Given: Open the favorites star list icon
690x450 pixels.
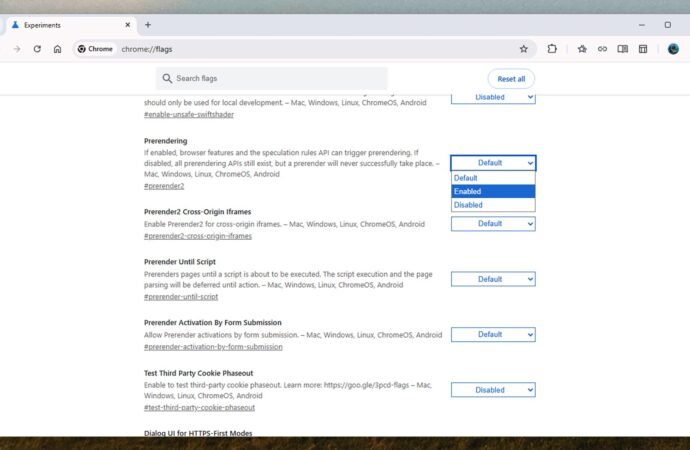Looking at the screenshot, I should (x=582, y=49).
